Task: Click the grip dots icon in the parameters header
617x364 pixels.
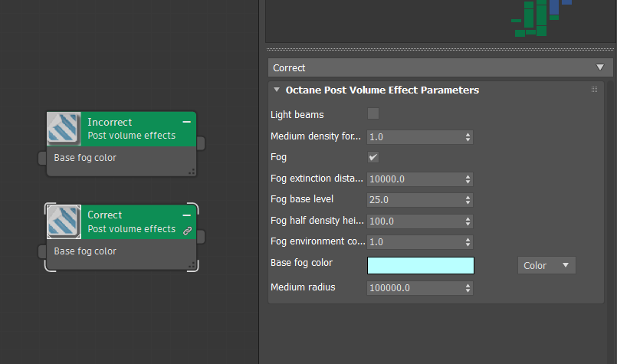Action: [594, 90]
